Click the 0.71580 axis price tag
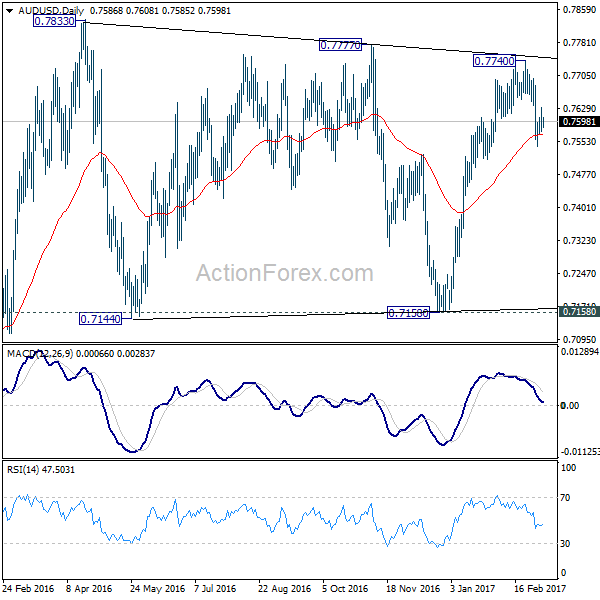This screenshot has width=600, height=600. [579, 312]
